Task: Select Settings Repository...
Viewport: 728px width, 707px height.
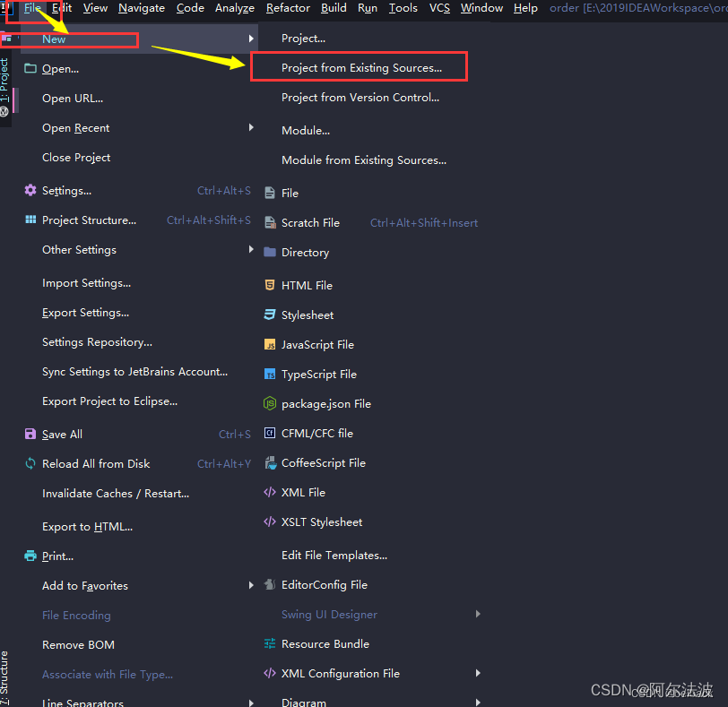Action: [x=97, y=342]
